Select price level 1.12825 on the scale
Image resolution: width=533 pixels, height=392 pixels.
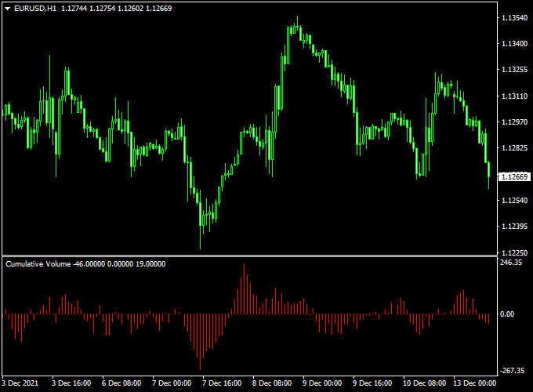515,148
